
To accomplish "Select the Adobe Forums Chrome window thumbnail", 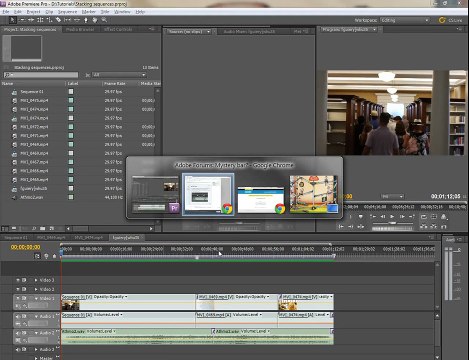I will 208,194.
